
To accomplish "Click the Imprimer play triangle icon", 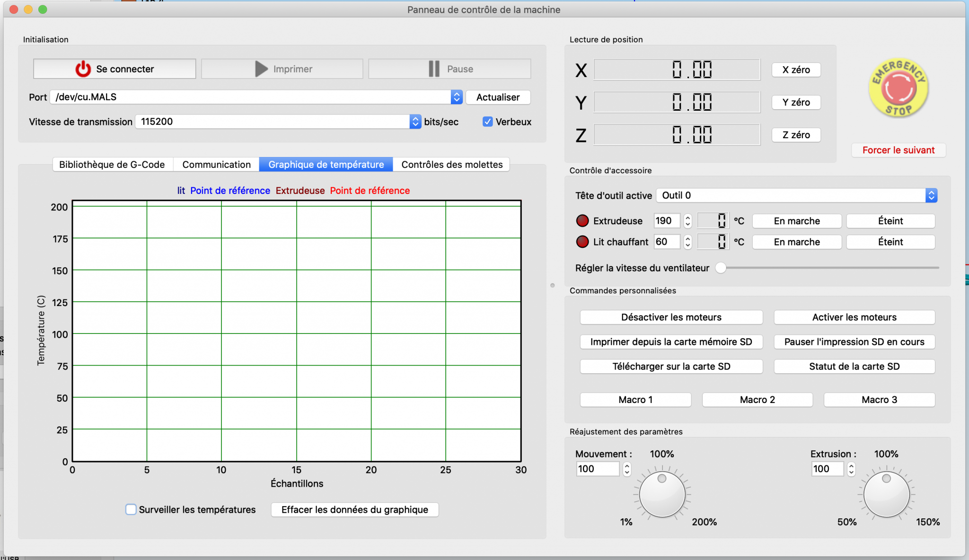I will click(x=261, y=69).
